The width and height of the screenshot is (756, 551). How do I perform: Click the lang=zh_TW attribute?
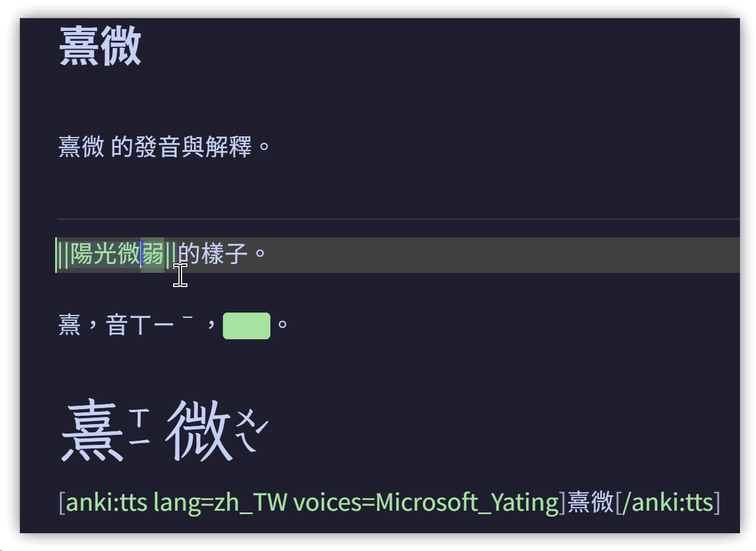coord(220,502)
